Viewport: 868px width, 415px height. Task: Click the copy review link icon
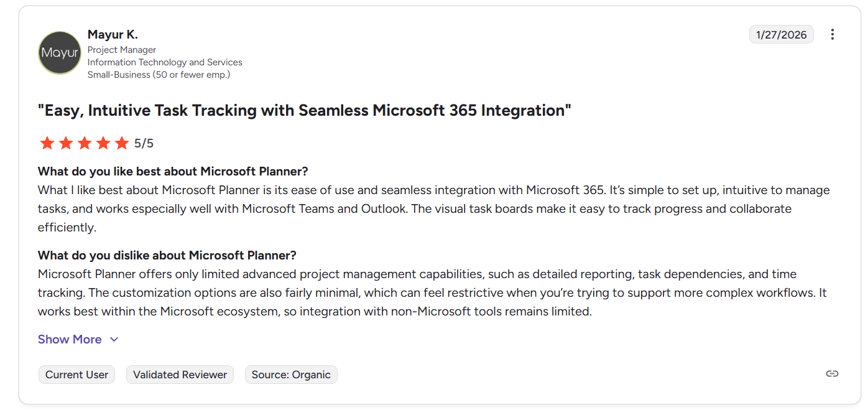832,373
